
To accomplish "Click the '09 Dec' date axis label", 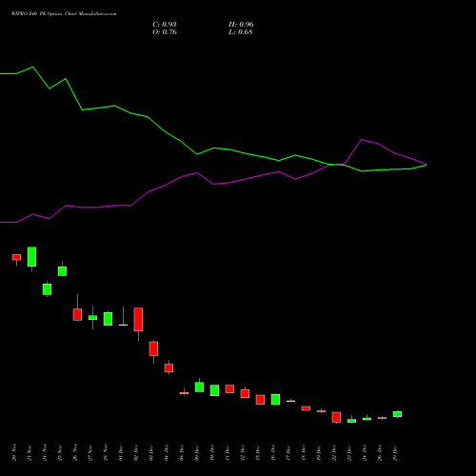I will point(197,452).
